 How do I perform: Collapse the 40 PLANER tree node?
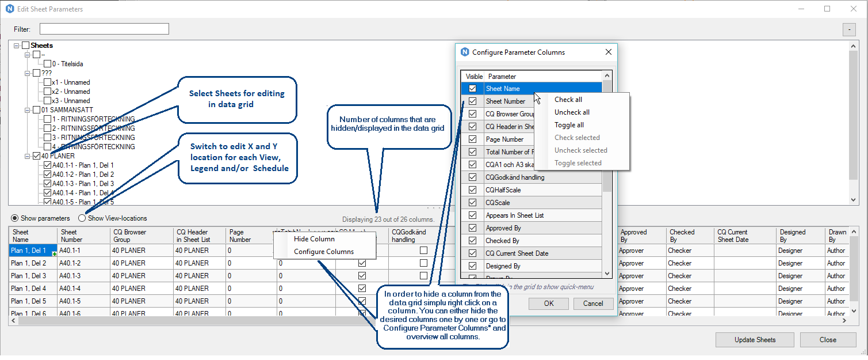click(x=27, y=156)
